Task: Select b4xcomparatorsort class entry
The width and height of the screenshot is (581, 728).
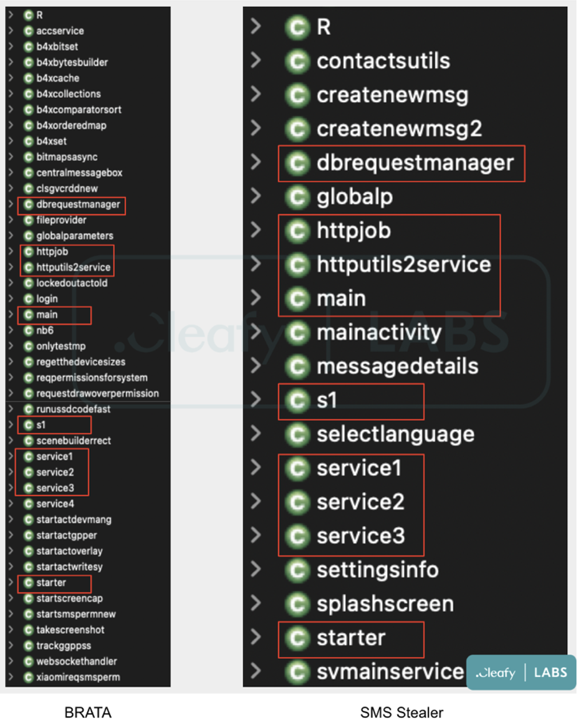Action: coord(79,110)
